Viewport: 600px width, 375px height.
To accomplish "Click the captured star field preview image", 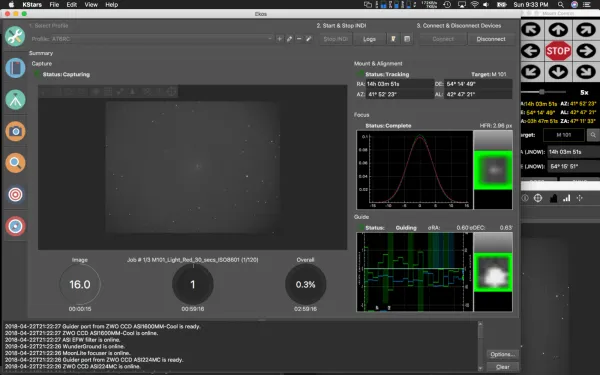I will pyautogui.click(x=192, y=167).
